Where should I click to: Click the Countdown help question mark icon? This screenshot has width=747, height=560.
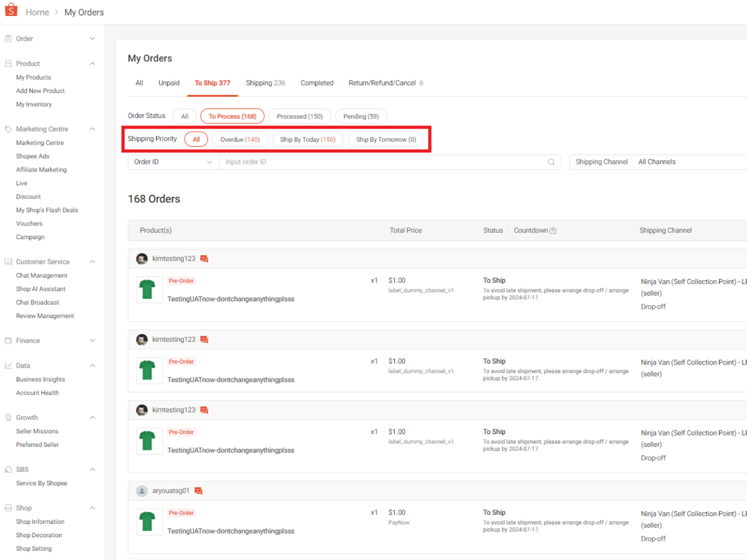553,231
